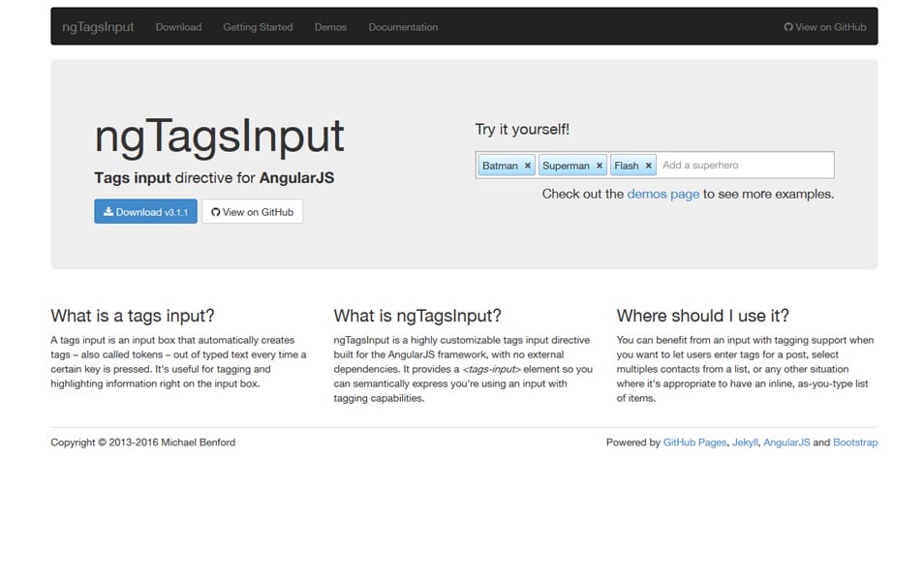
Task: Click the white View on GitHub button
Action: pos(252,211)
